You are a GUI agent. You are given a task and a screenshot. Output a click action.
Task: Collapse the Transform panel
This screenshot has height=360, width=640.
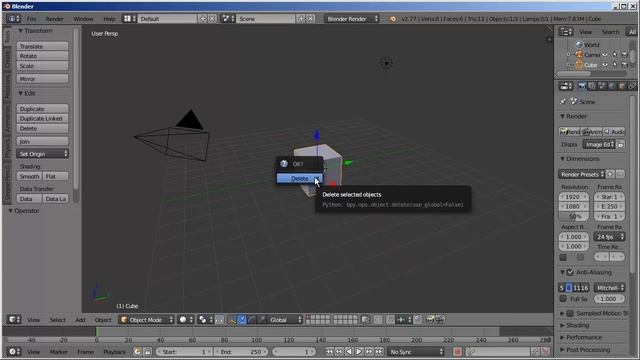(x=20, y=31)
